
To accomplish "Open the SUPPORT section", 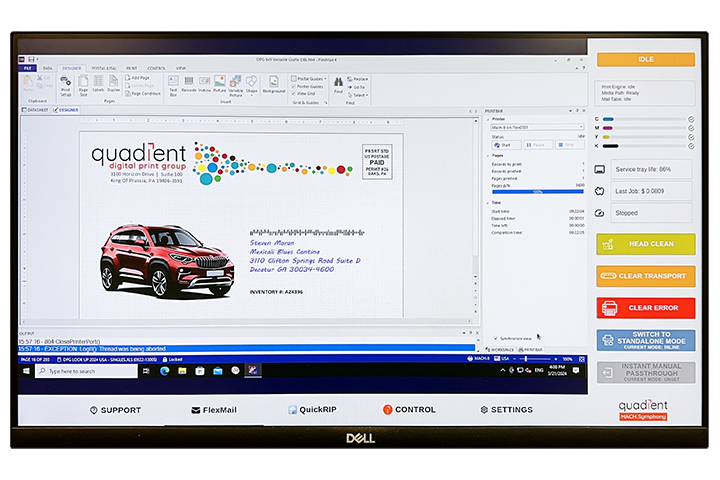I will (116, 410).
